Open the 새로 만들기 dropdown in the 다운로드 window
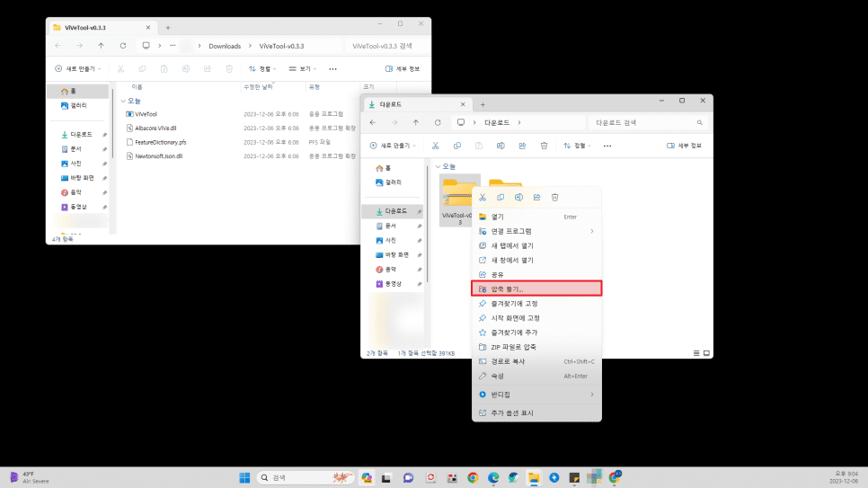The height and width of the screenshot is (488, 868). coord(393,146)
